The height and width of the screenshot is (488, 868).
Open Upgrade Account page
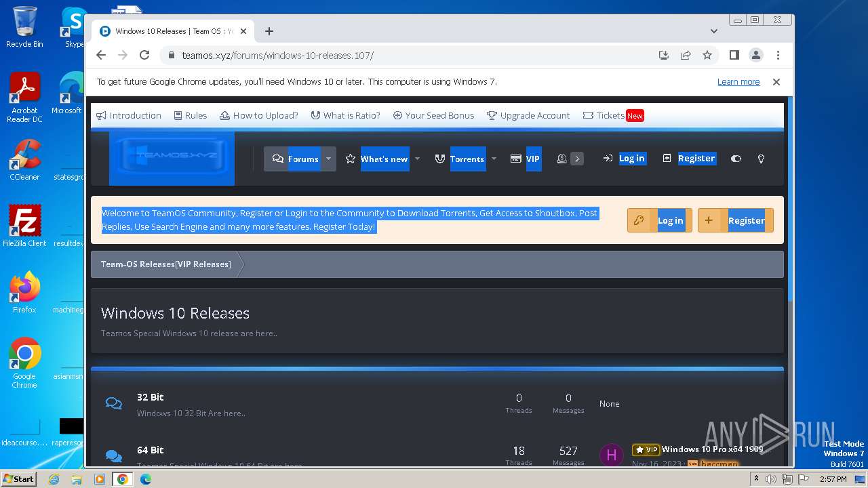tap(528, 115)
